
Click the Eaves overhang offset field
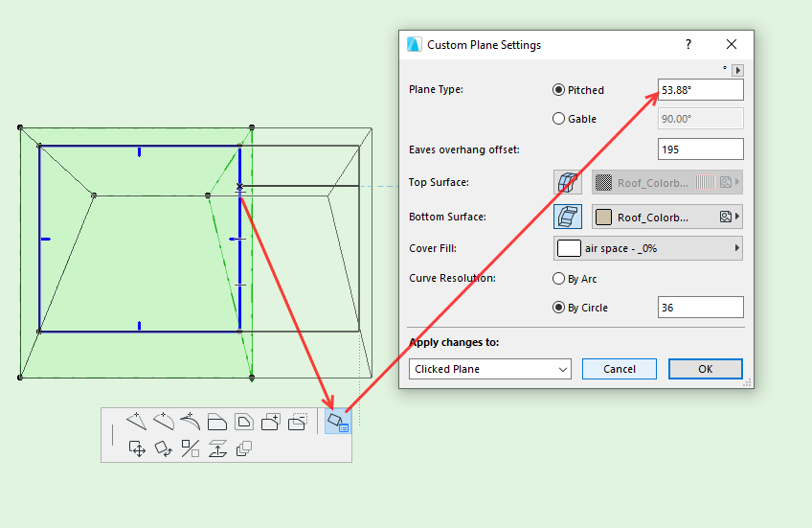(x=701, y=149)
